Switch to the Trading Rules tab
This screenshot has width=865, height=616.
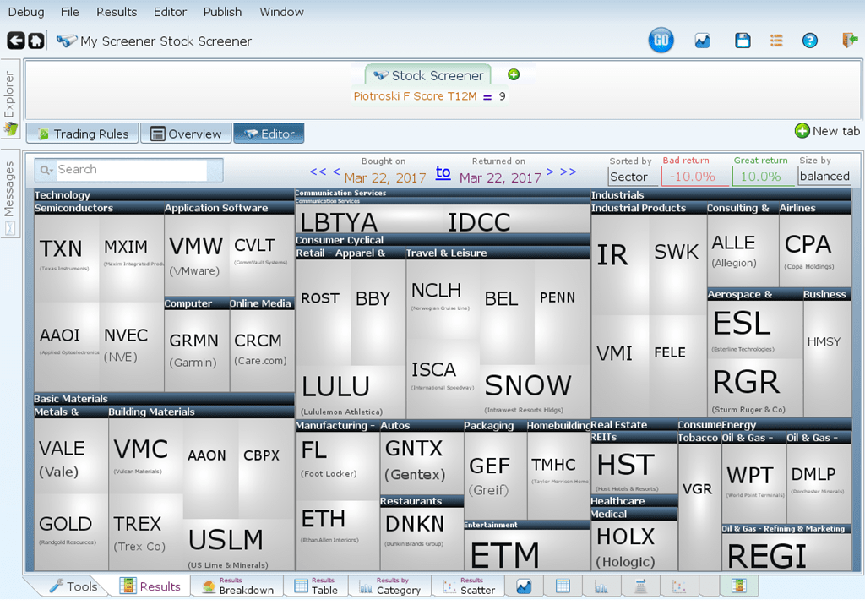tap(82, 134)
